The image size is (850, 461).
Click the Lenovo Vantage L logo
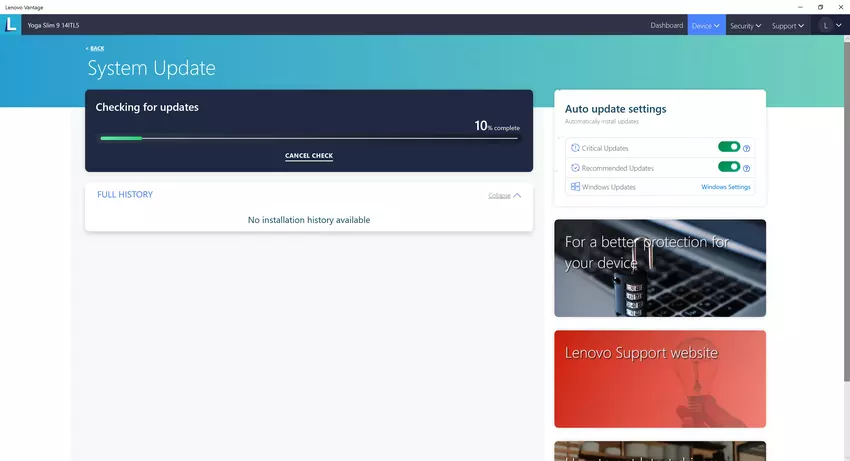[x=11, y=25]
